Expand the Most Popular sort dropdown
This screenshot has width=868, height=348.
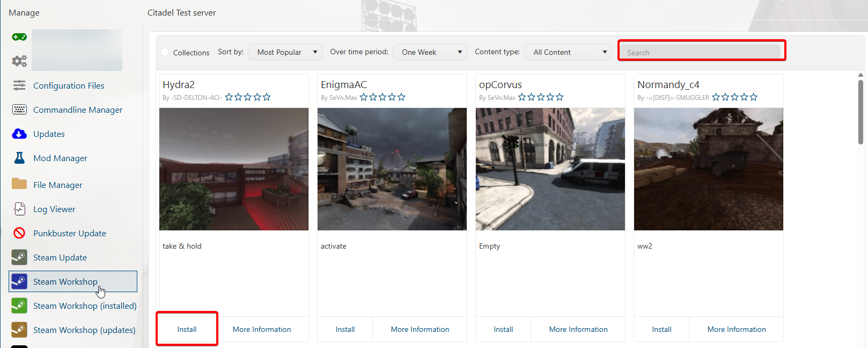click(x=285, y=52)
